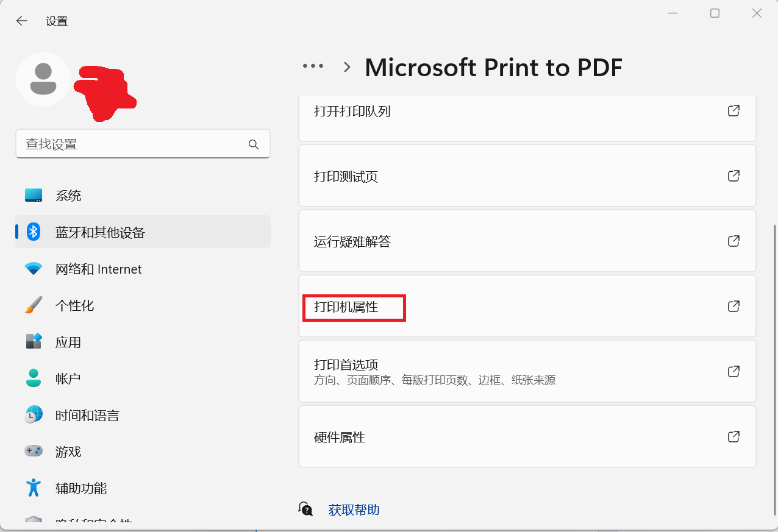Click the 查找设置 search field

[143, 144]
